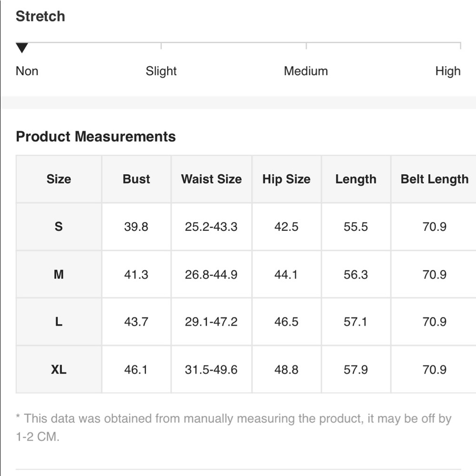Viewport: 476px width, 476px height.
Task: Select the XL size row label
Action: coord(59,369)
